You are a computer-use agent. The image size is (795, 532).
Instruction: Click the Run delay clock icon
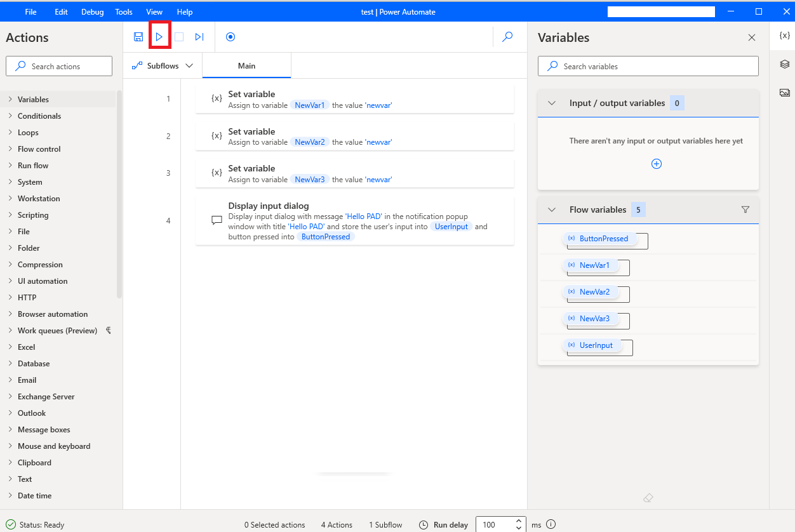point(424,525)
